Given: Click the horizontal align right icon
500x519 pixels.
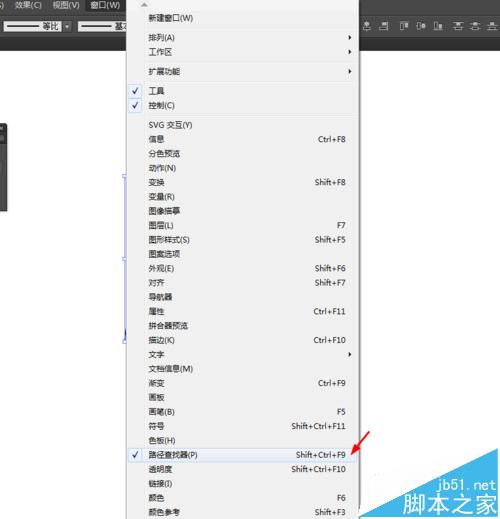Looking at the screenshot, I should coord(384,26).
